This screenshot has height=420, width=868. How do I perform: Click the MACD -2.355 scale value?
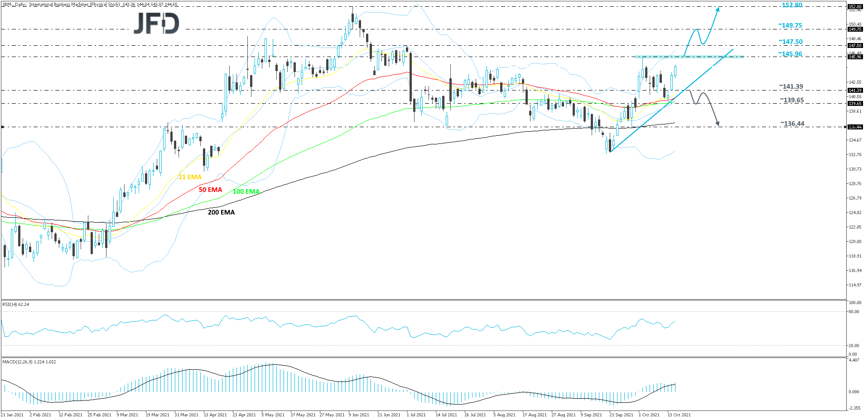point(854,408)
